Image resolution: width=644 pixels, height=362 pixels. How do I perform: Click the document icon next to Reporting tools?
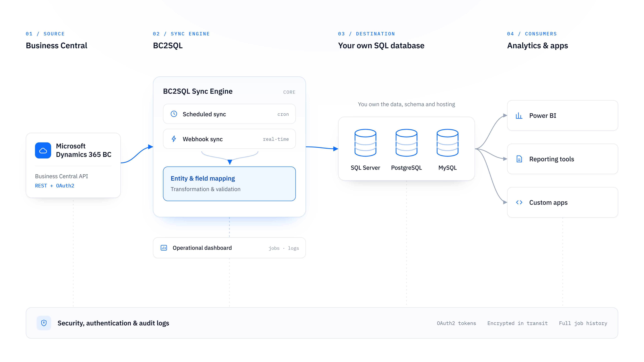coord(519,159)
